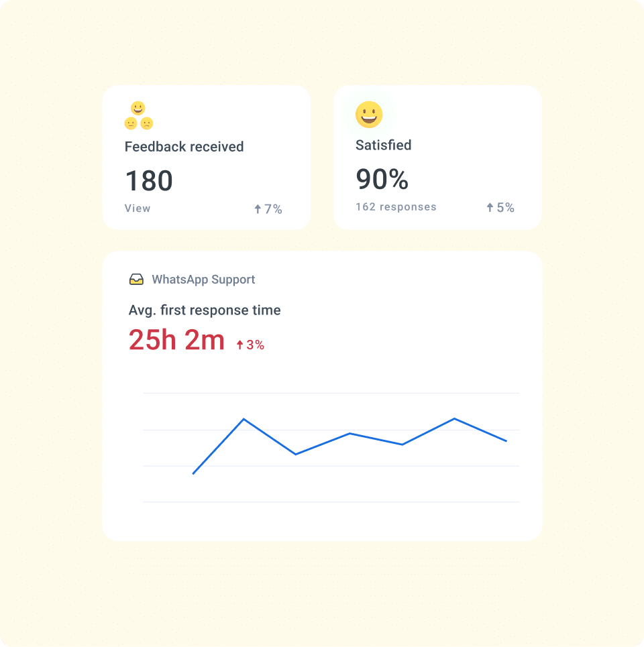Click the 25h 2m response time value

[176, 340]
